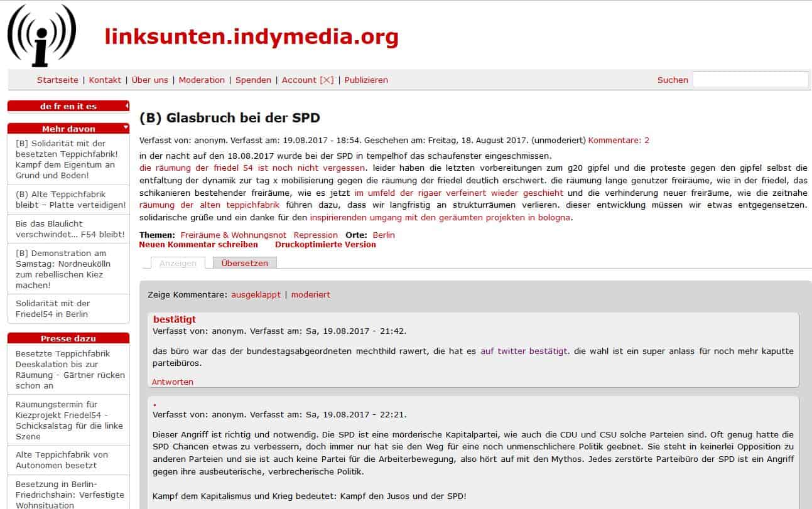Open Besetzung in Berlin-Friedrichshain press link

70,495
